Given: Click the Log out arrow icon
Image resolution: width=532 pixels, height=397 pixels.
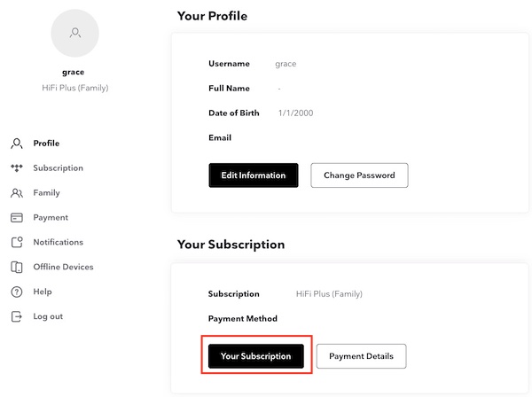Looking at the screenshot, I should 16,317.
